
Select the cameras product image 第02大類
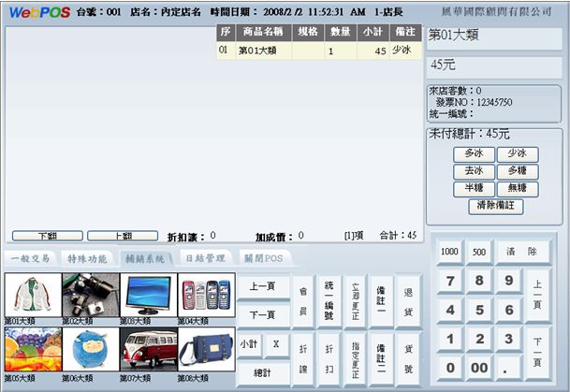point(91,295)
